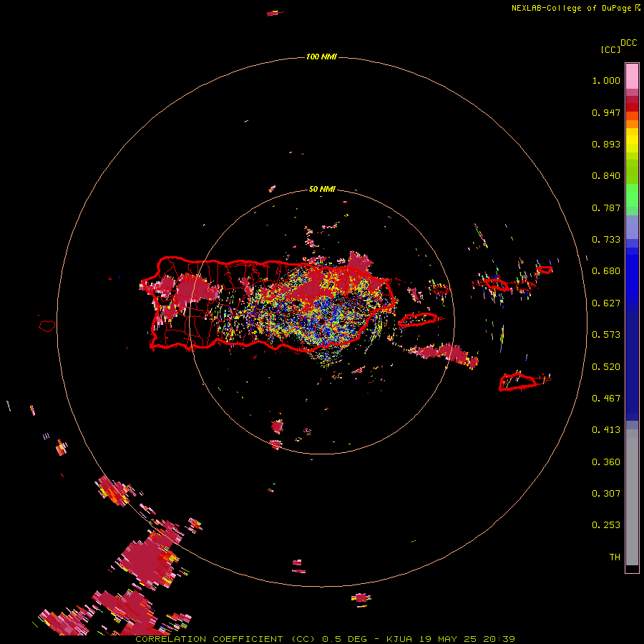This screenshot has width=644, height=644.
Task: Click the 0.573 scale value
Action: pyautogui.click(x=606, y=335)
